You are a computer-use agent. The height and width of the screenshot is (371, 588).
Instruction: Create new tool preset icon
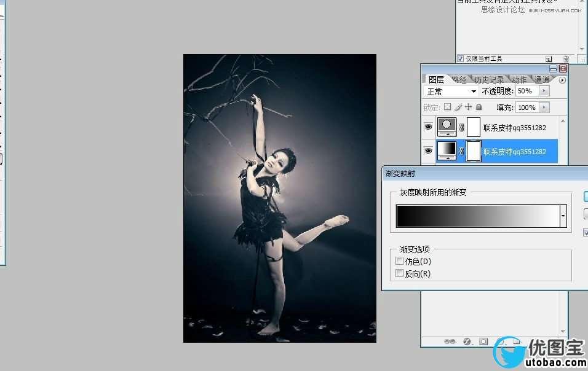tap(549, 59)
